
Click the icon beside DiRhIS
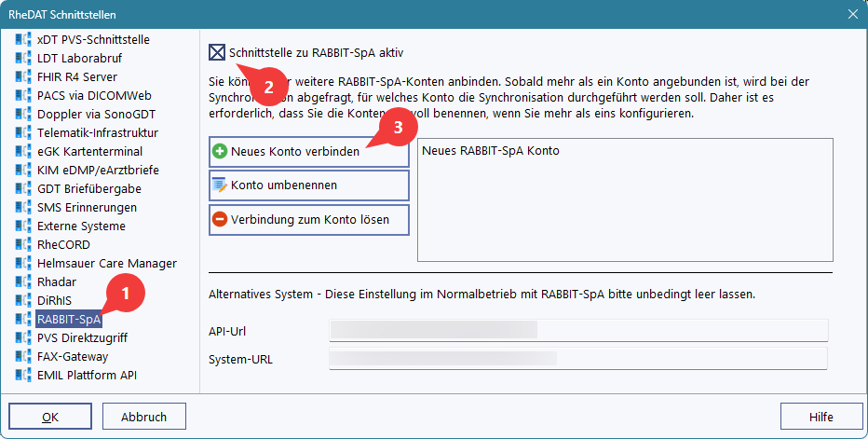pyautogui.click(x=23, y=300)
